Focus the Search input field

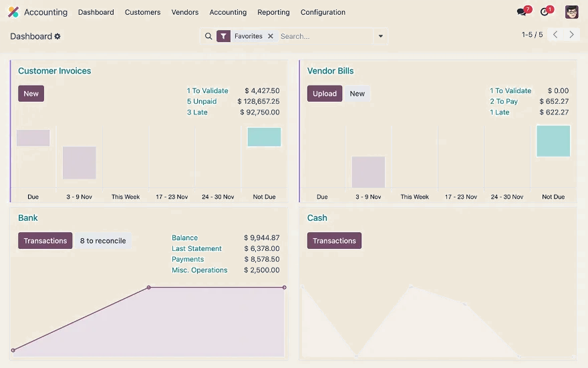coord(325,36)
